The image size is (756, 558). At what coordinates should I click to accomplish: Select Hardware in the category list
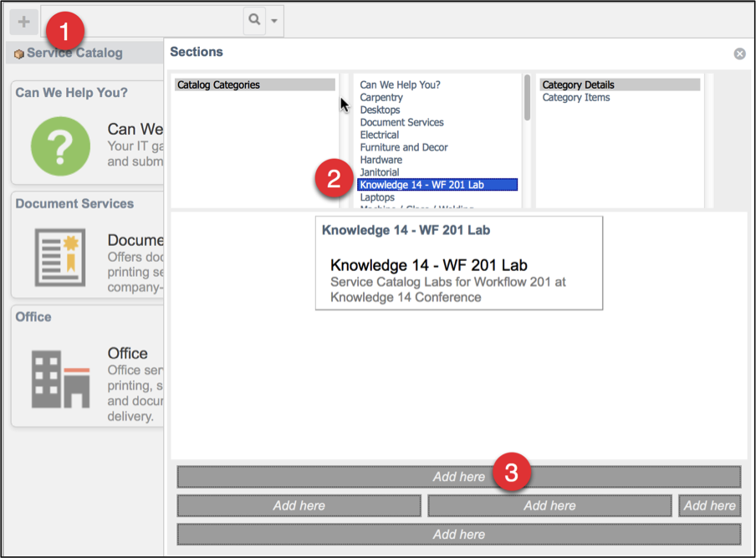tap(381, 160)
